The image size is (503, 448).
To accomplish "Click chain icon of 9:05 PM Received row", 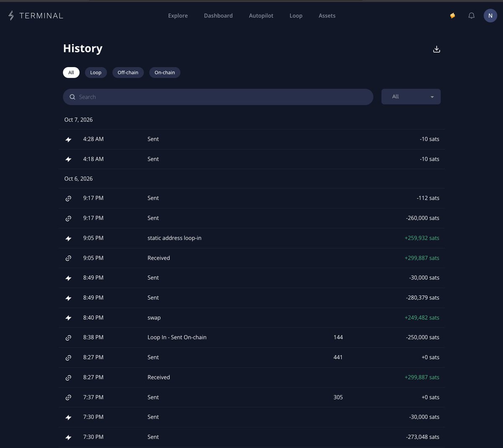I will point(68,258).
